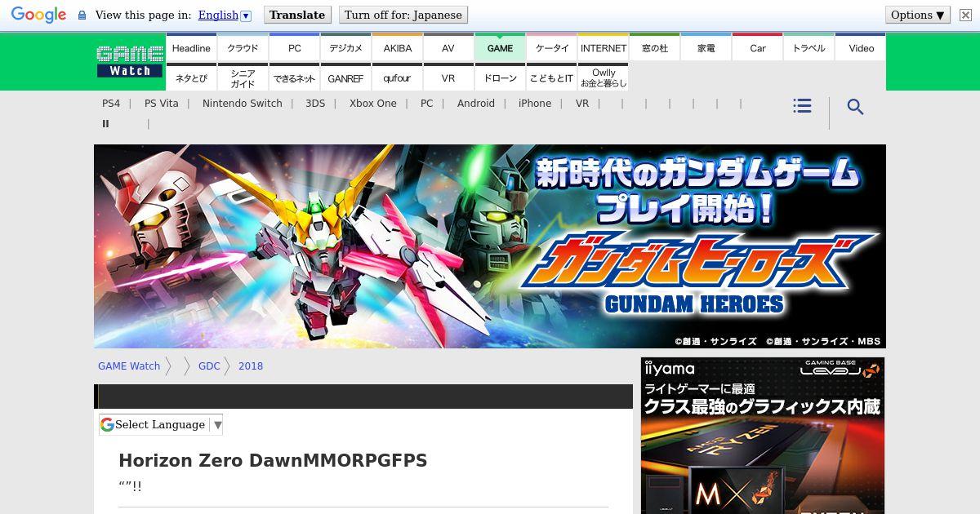
Task: Click the 2018 breadcrumb link
Action: tap(251, 366)
